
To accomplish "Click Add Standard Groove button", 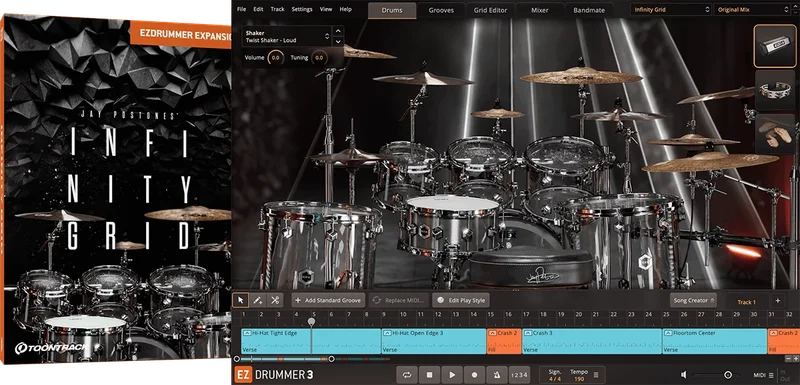I will pyautogui.click(x=328, y=300).
